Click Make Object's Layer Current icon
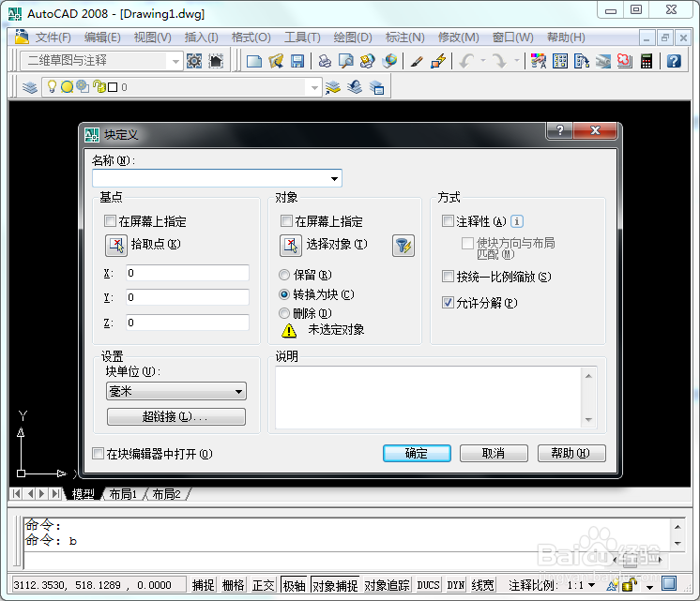 pyautogui.click(x=333, y=87)
